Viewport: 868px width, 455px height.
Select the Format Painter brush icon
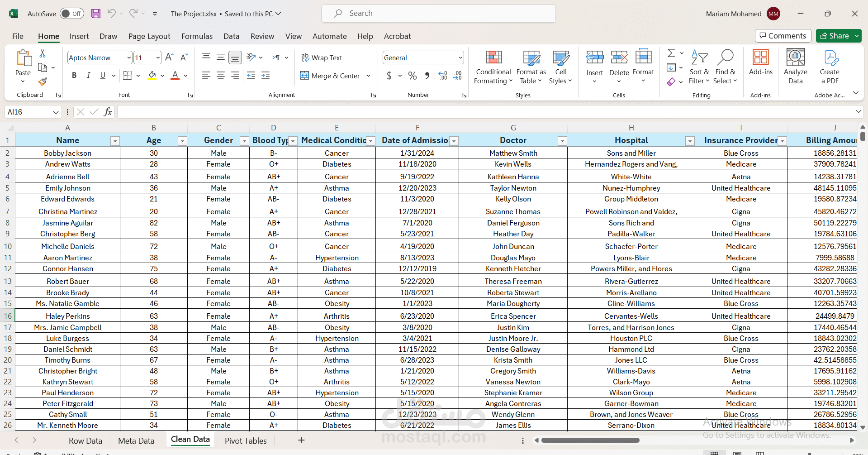[43, 81]
